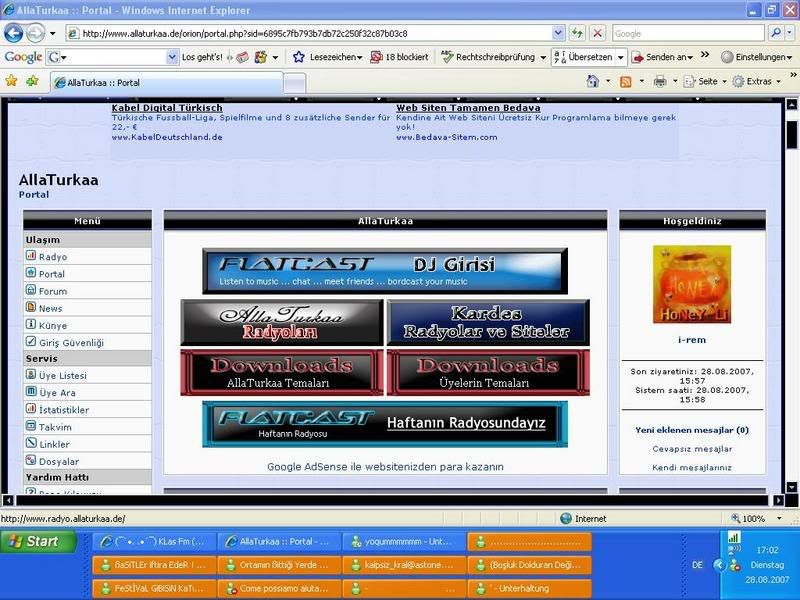
Task: Click the Takvim calendar icon
Action: (31, 426)
